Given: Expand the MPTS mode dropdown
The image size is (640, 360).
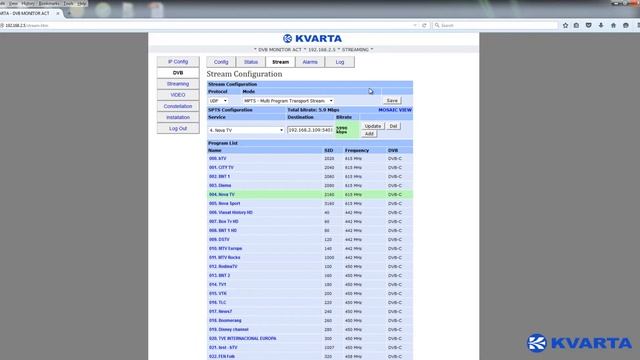Looking at the screenshot, I should pos(288,101).
